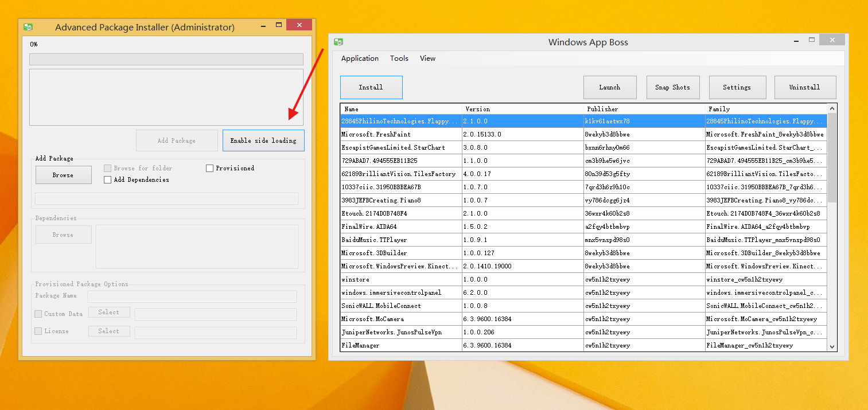This screenshot has width=868, height=410.
Task: Open the View menu in Windows App Boss
Action: click(x=427, y=58)
